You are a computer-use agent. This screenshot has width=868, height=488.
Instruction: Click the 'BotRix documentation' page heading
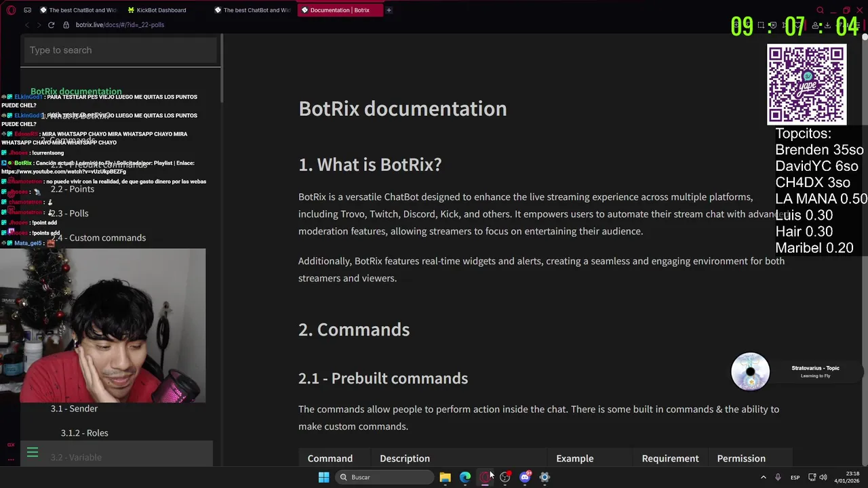coord(403,108)
